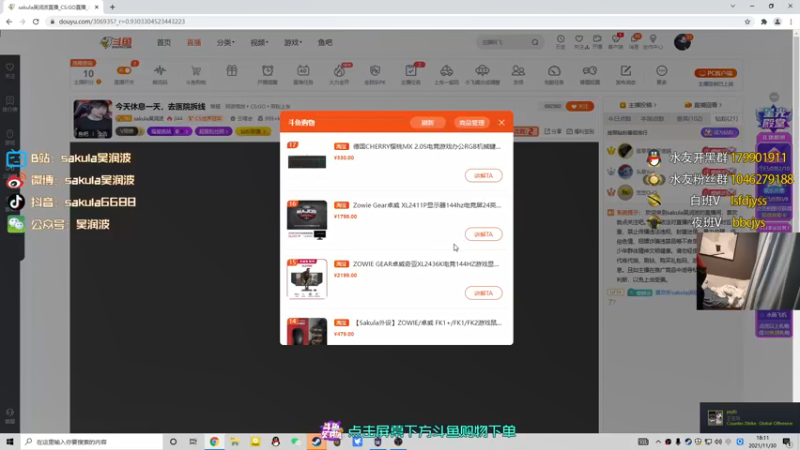The width and height of the screenshot is (800, 450).
Task: Go to 首页 home in Douyu navigation
Action: 164,42
